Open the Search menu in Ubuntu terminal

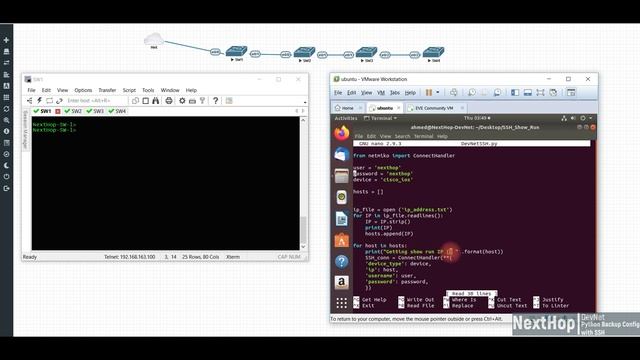click(x=402, y=136)
